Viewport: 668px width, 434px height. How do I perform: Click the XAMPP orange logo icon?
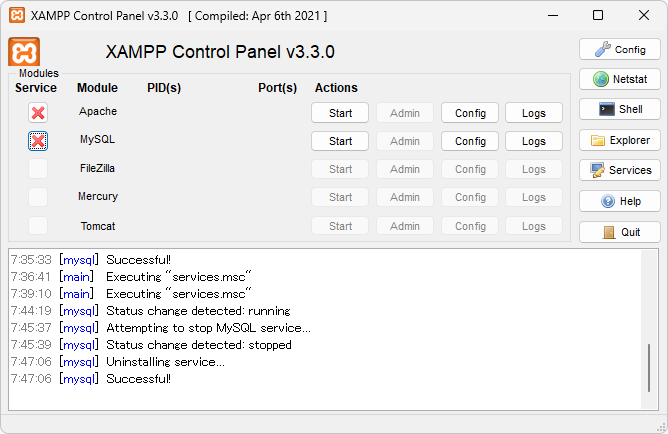pos(24,52)
